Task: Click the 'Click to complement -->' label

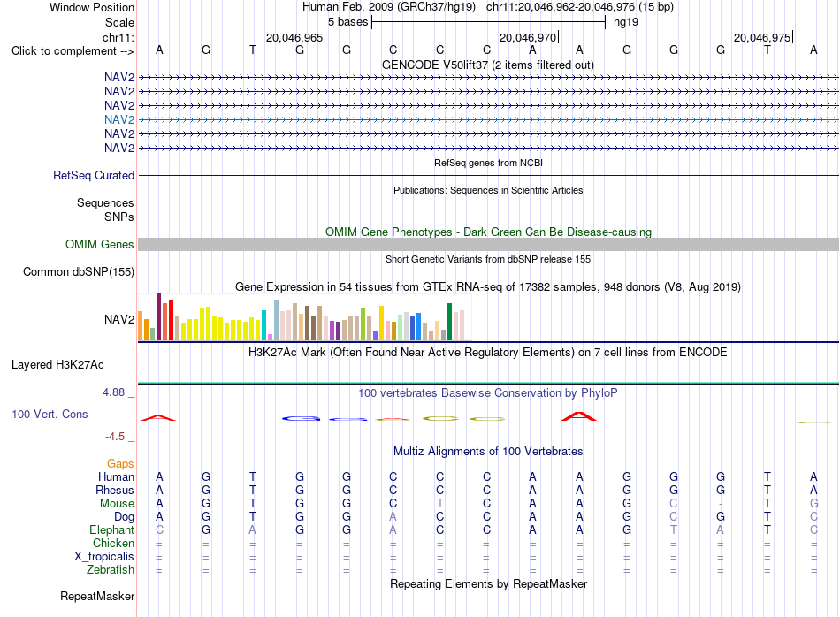Action: (73, 51)
